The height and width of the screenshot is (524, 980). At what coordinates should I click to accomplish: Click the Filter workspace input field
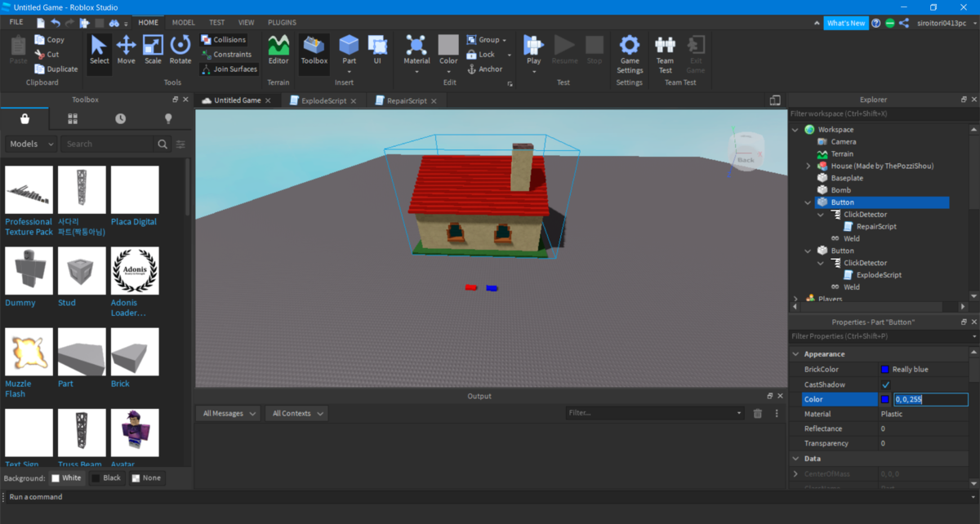(884, 114)
